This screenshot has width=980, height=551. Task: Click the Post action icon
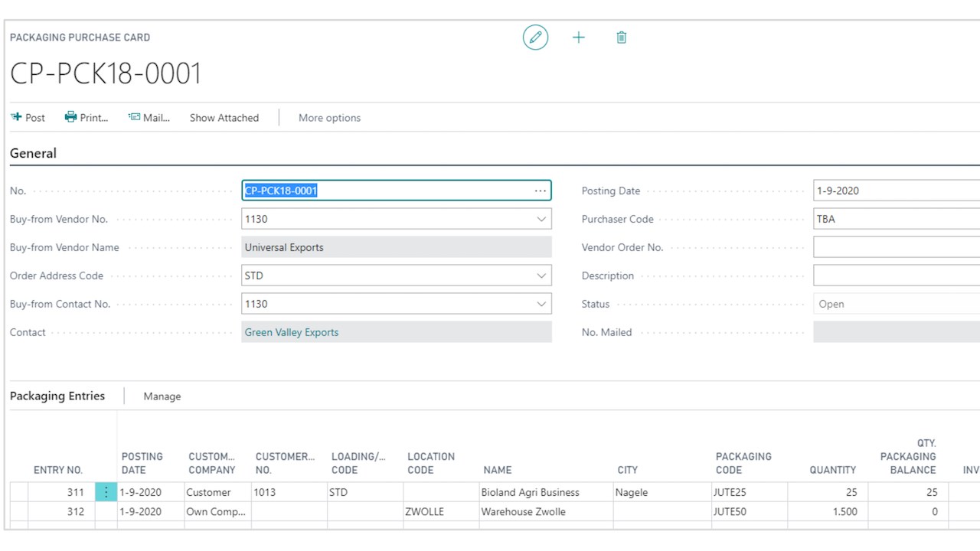click(x=16, y=117)
